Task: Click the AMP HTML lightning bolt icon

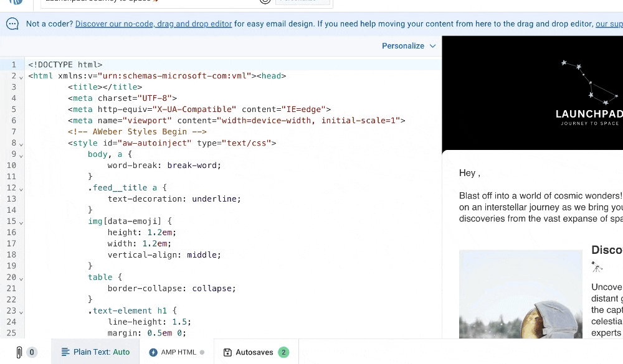Action: [x=154, y=352]
